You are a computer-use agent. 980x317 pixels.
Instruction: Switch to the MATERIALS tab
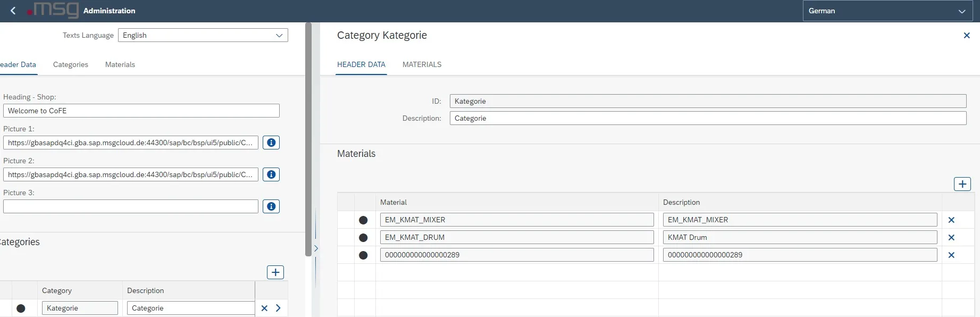point(422,64)
